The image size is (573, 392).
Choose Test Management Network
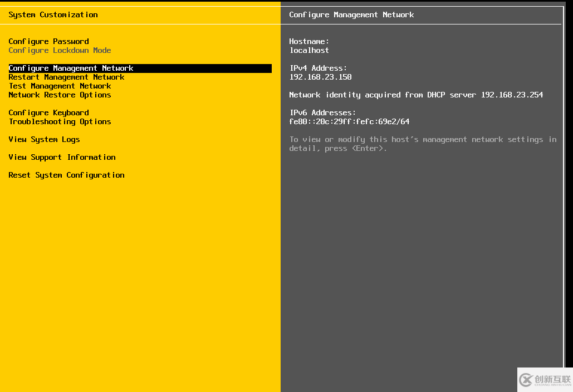(60, 86)
